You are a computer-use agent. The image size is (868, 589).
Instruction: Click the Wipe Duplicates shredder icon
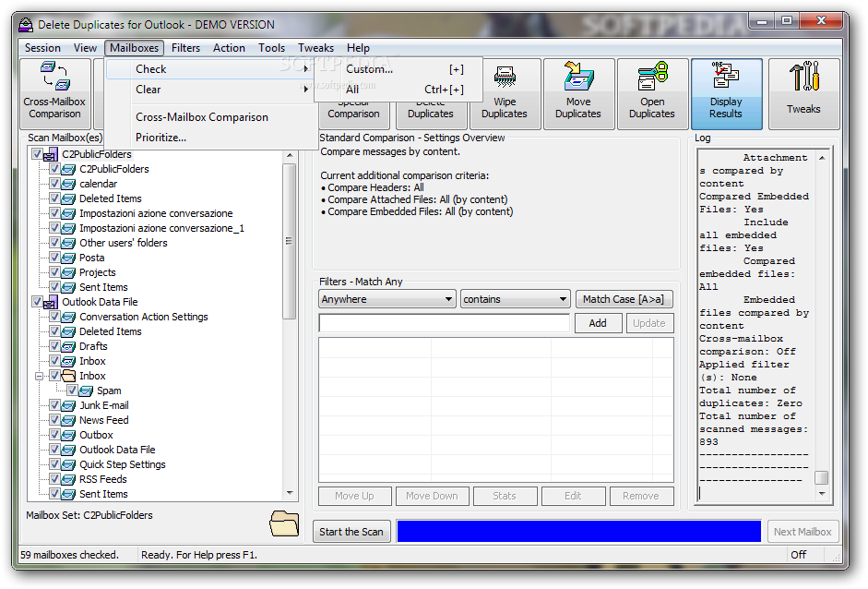tap(505, 77)
